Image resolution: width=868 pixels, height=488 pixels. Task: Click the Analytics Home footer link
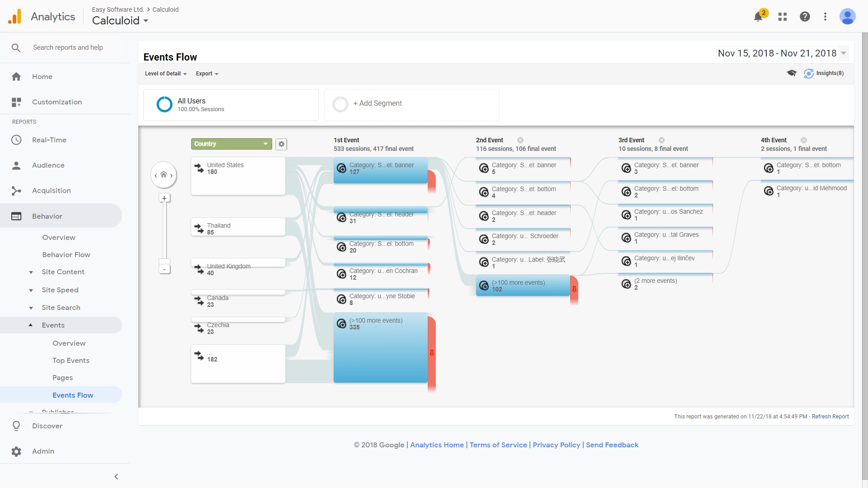click(438, 445)
